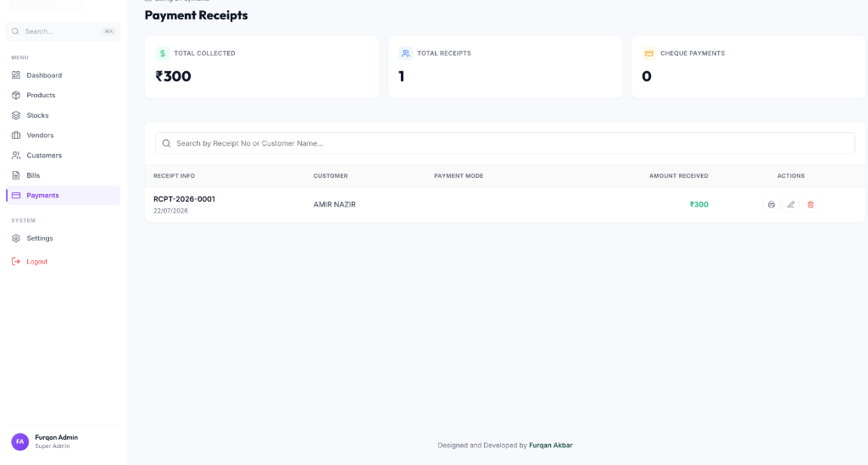The image size is (868, 465).
Task: Click the Actions column header
Action: [791, 176]
